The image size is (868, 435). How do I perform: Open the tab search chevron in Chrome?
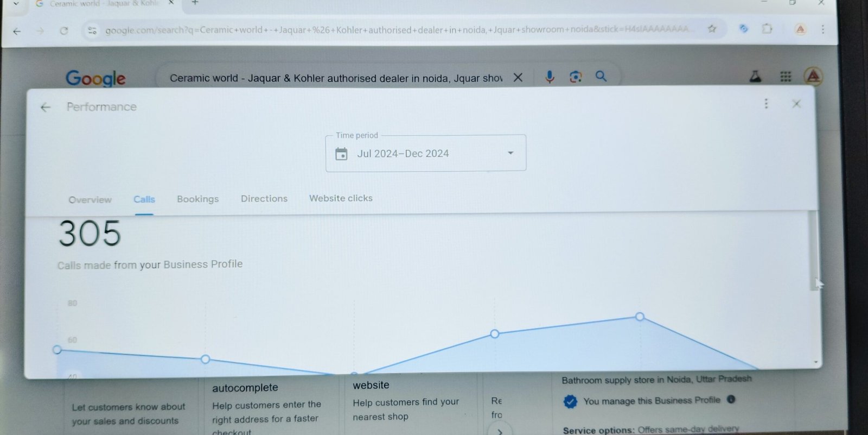[x=16, y=3]
